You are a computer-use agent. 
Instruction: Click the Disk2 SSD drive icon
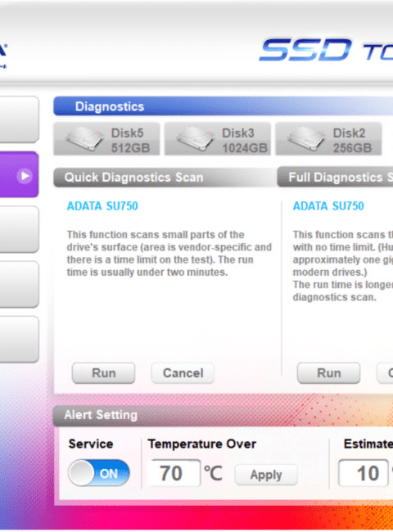click(306, 139)
